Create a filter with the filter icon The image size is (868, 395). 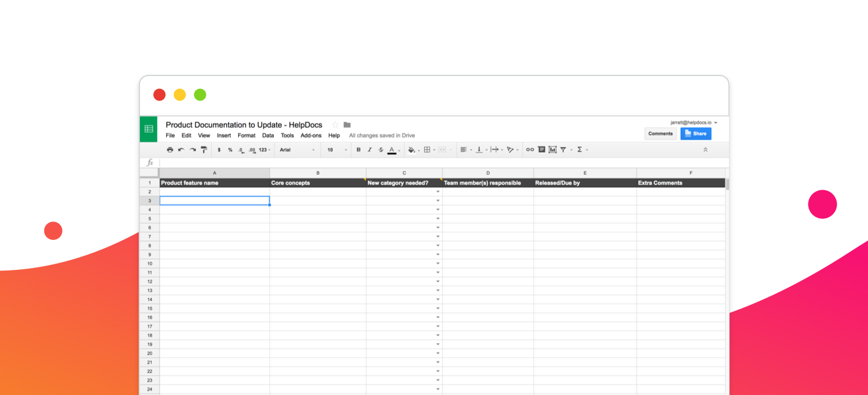(563, 149)
